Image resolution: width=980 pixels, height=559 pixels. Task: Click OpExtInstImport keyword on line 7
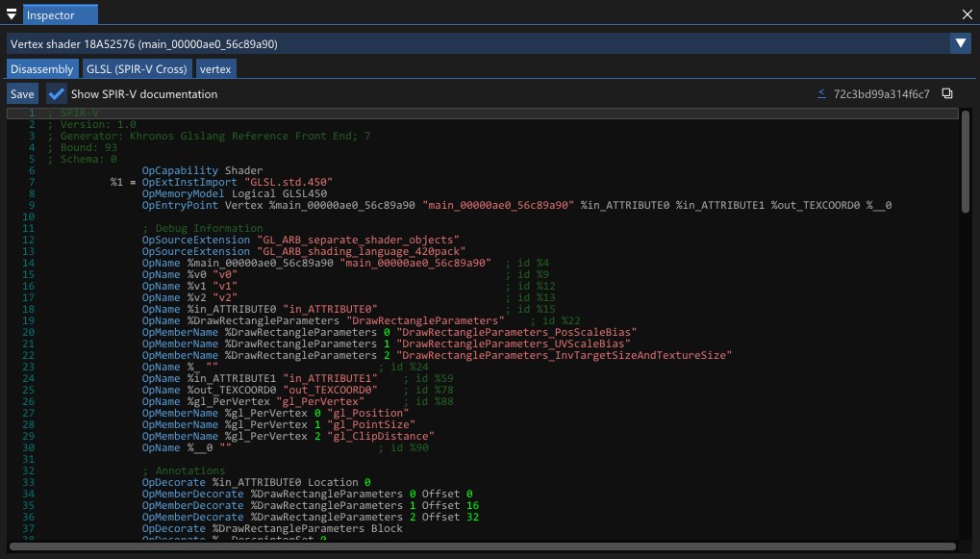pyautogui.click(x=189, y=182)
